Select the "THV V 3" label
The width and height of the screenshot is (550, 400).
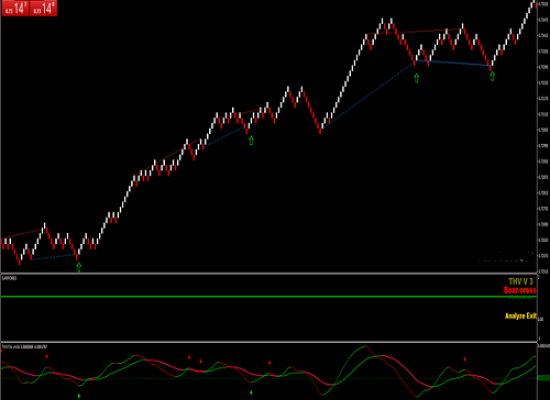pos(521,281)
